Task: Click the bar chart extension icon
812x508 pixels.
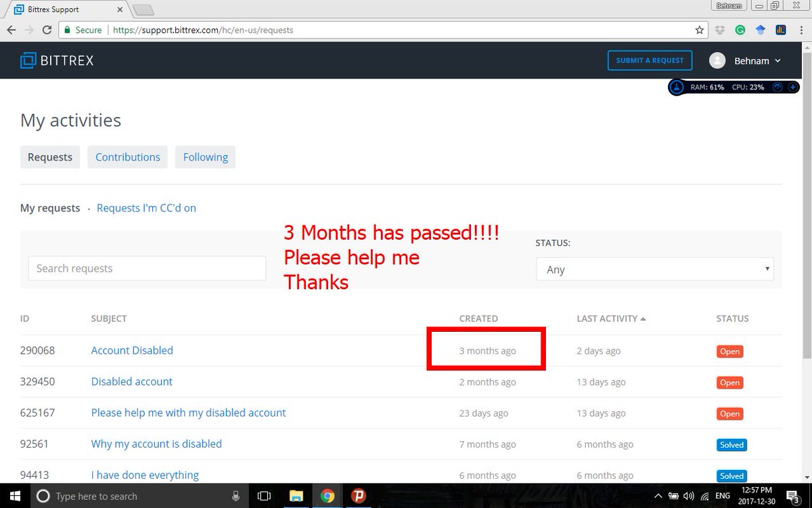Action: tap(781, 30)
